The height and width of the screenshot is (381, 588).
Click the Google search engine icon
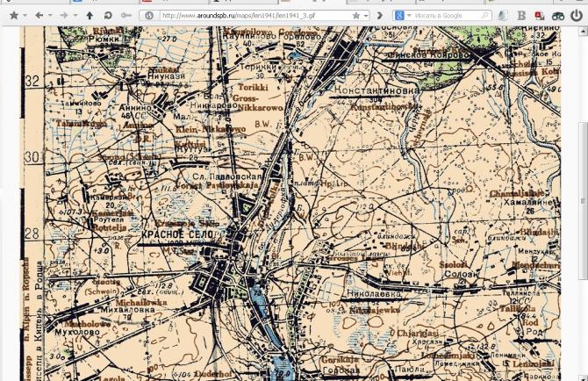click(x=399, y=16)
